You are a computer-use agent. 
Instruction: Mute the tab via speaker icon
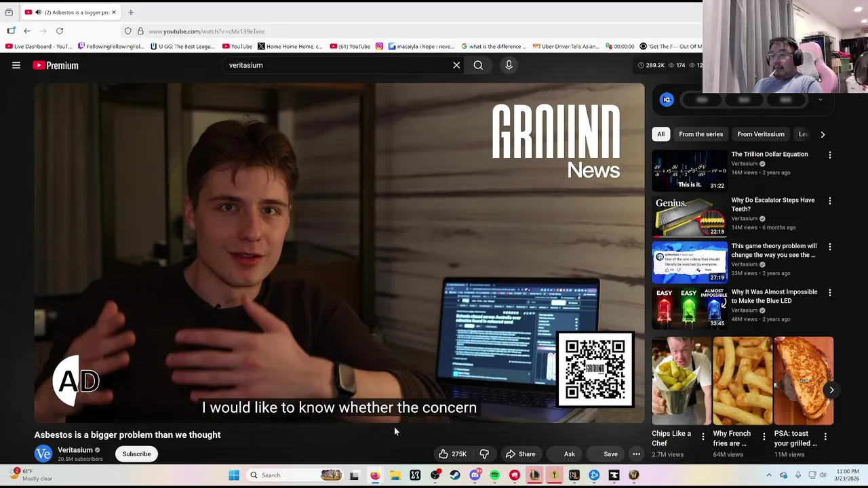38,12
